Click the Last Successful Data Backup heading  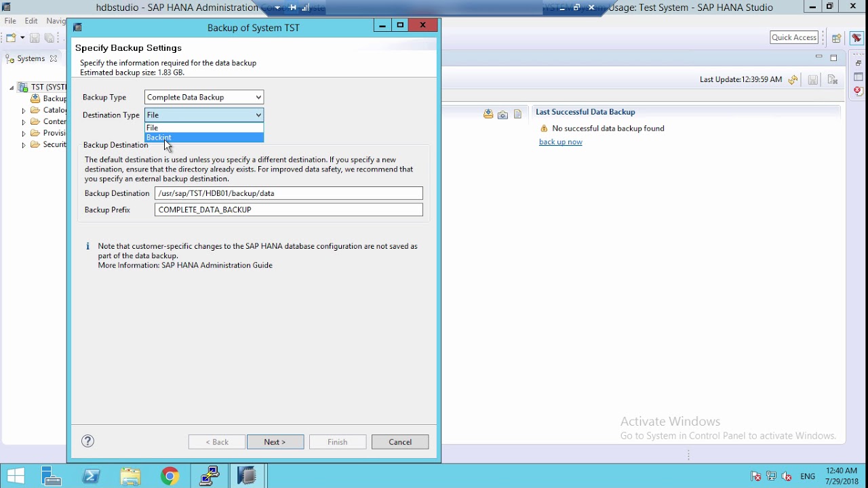(x=585, y=112)
